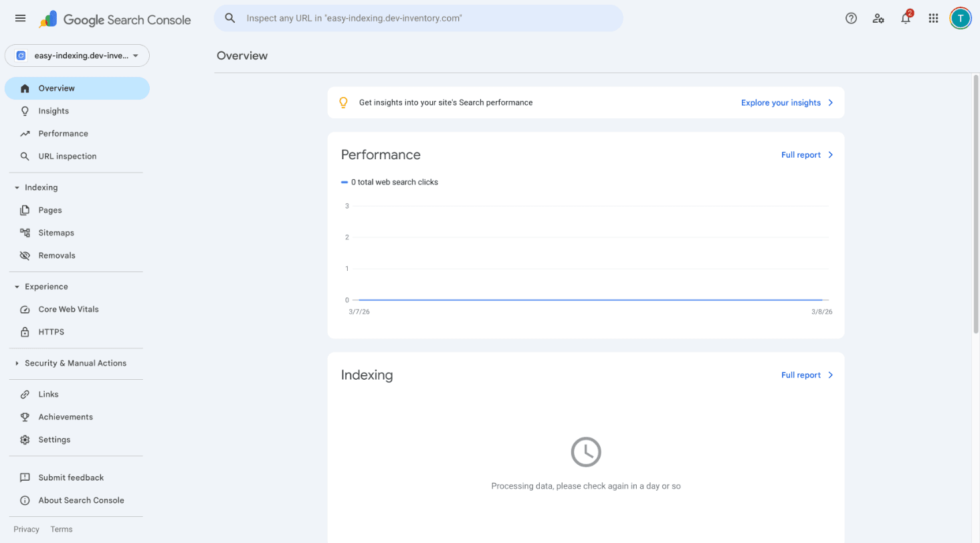Open the navigation hamburger menu
980x543 pixels.
coord(19,18)
